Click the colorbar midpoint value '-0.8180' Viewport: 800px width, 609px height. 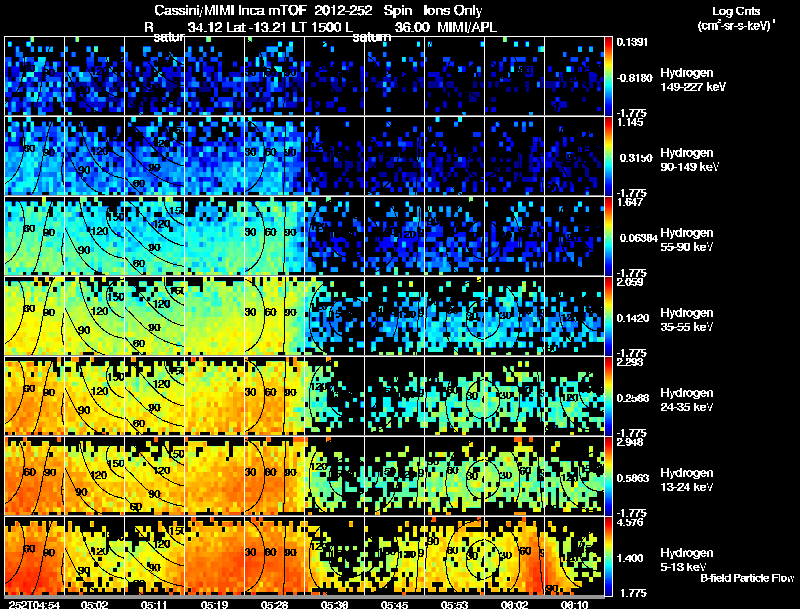(x=634, y=78)
